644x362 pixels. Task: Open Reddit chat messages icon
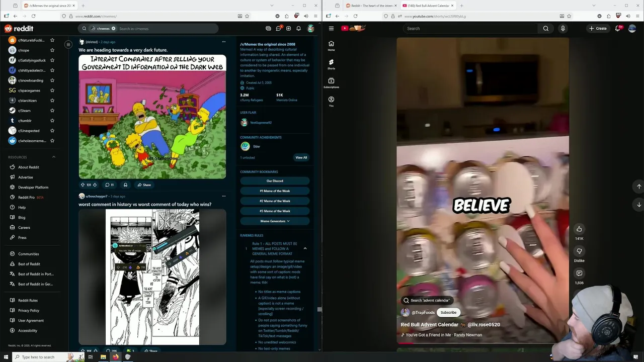click(x=278, y=29)
